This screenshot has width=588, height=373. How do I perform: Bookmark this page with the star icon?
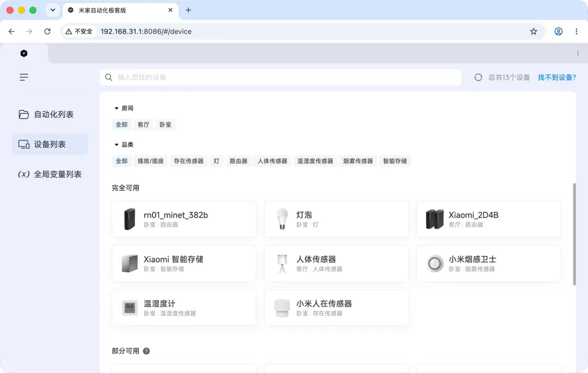tap(533, 32)
